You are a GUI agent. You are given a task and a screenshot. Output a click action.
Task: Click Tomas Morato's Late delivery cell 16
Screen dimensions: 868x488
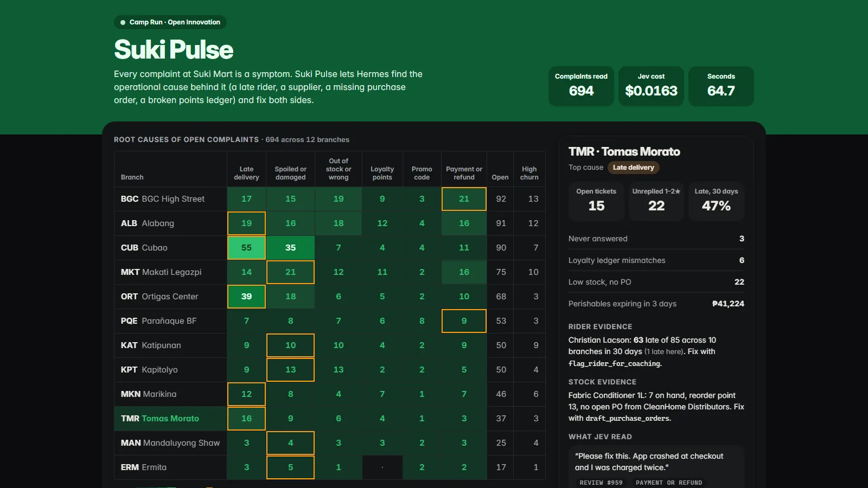coord(246,419)
